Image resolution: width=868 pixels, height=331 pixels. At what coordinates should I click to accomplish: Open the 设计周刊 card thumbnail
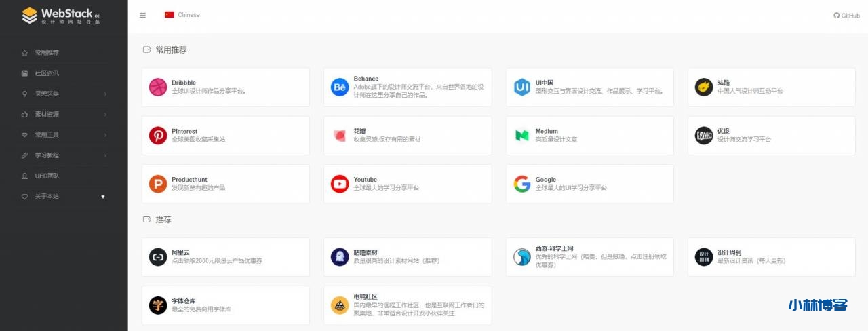click(704, 257)
